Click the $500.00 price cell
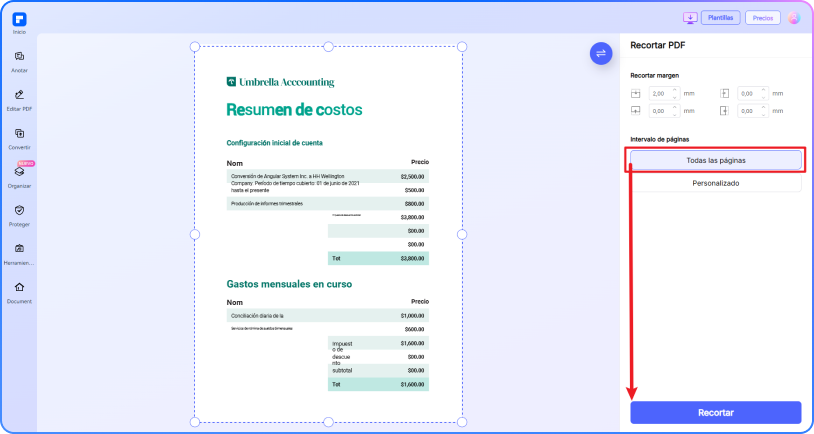Screen dimensions: 814x434 pyautogui.click(x=415, y=190)
